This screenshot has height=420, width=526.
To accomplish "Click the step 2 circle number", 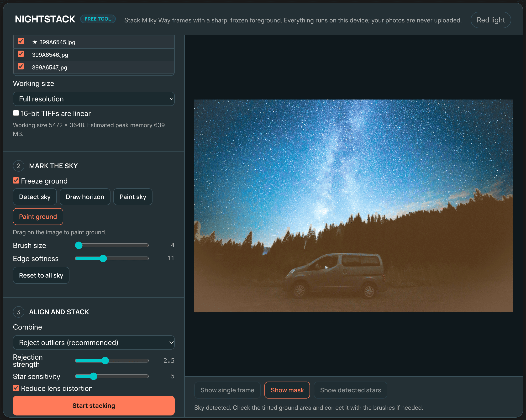I will [19, 166].
